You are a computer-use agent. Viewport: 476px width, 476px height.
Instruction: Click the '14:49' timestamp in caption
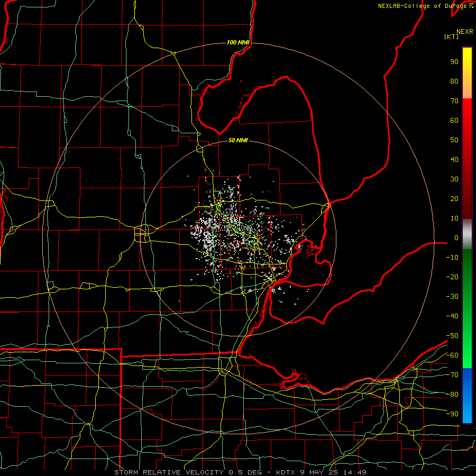point(355,472)
